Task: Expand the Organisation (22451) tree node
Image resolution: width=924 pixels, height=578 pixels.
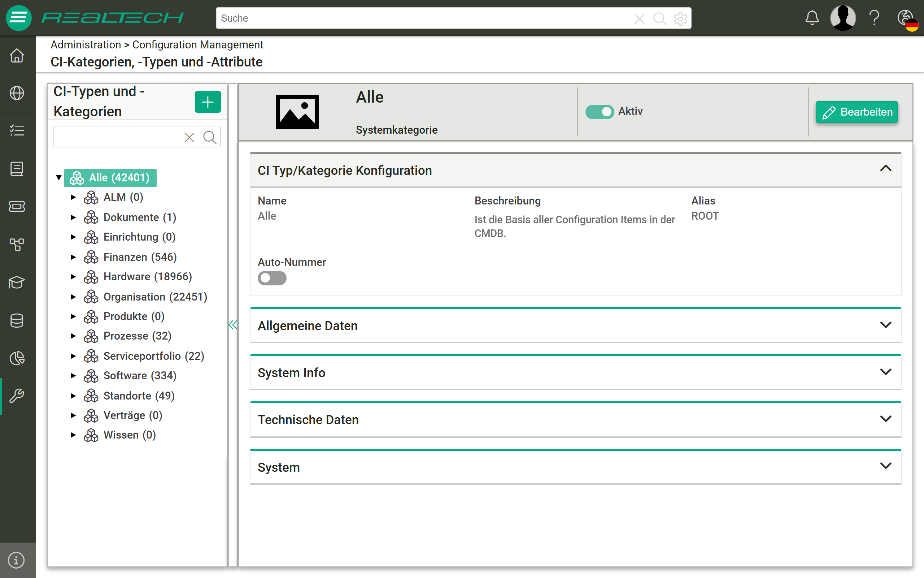Action: pos(73,297)
